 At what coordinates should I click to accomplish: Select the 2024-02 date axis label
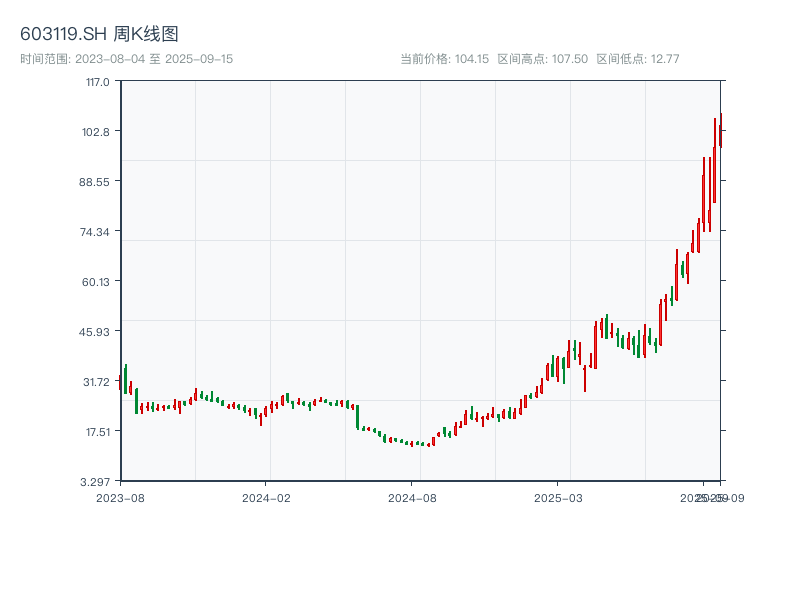coord(266,497)
